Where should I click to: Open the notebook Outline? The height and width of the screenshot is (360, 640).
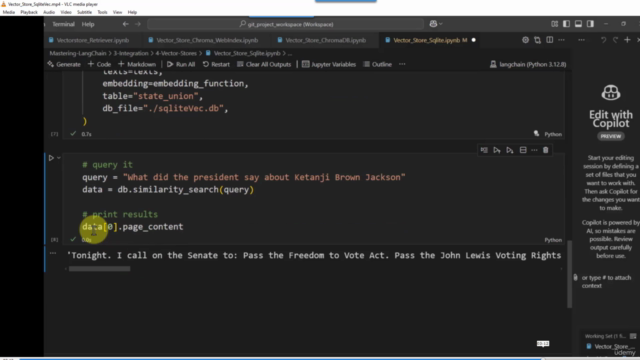(x=378, y=64)
